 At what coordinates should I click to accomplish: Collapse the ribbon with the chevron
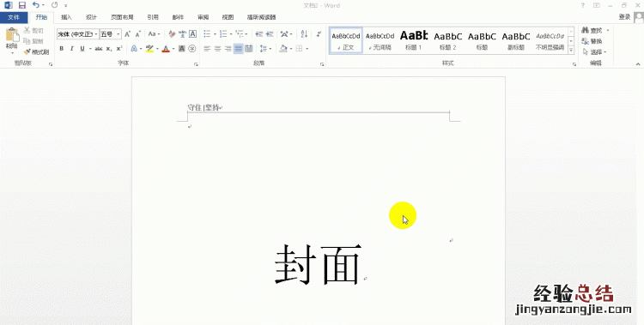click(x=637, y=64)
